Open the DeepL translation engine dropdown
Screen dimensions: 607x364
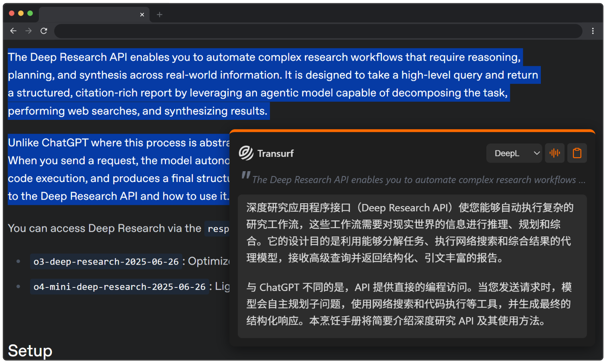click(514, 153)
